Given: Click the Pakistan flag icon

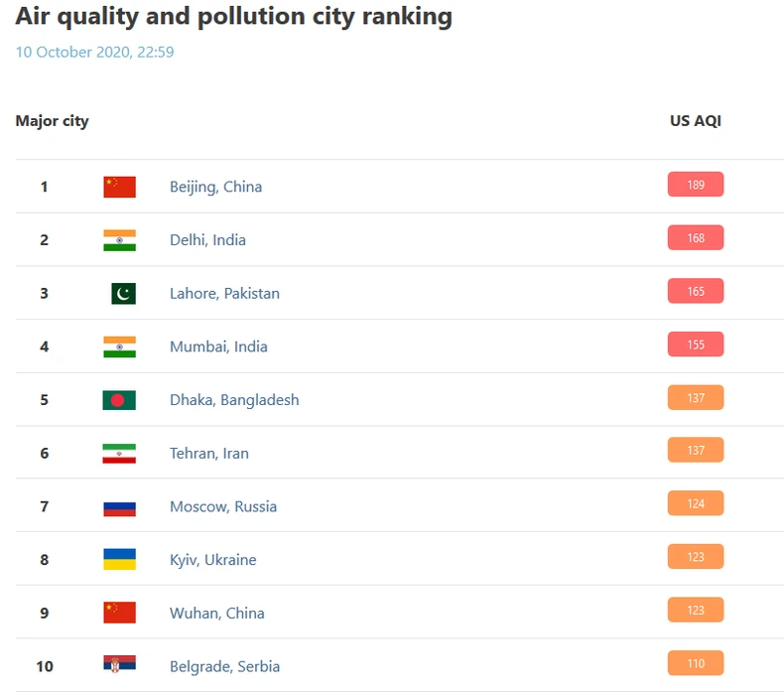Looking at the screenshot, I should pyautogui.click(x=123, y=293).
